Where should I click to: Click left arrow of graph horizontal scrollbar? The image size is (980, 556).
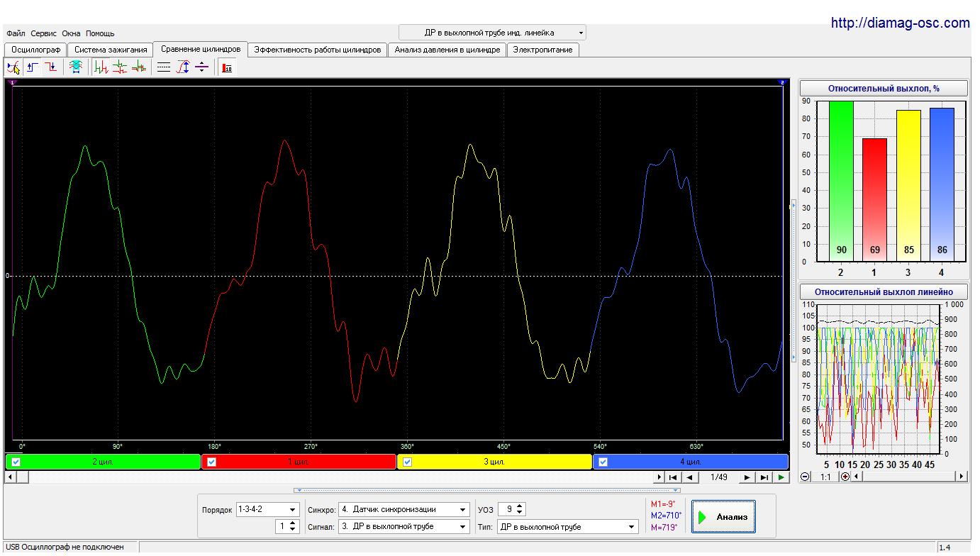(10, 477)
